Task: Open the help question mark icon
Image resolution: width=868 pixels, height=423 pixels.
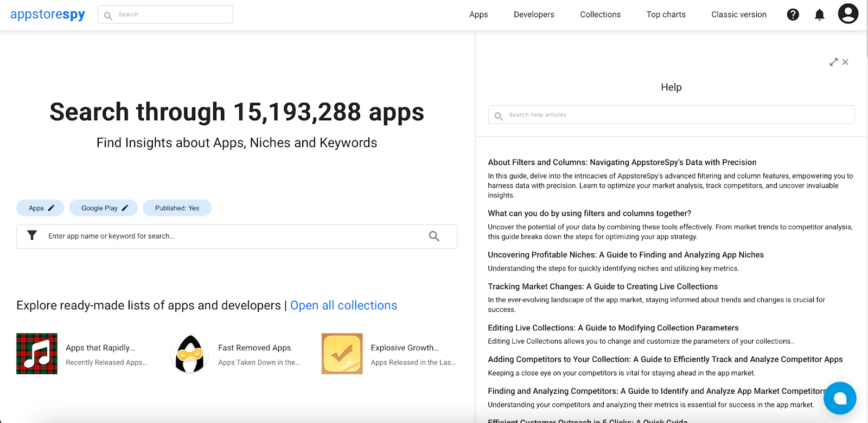Action: [x=793, y=15]
